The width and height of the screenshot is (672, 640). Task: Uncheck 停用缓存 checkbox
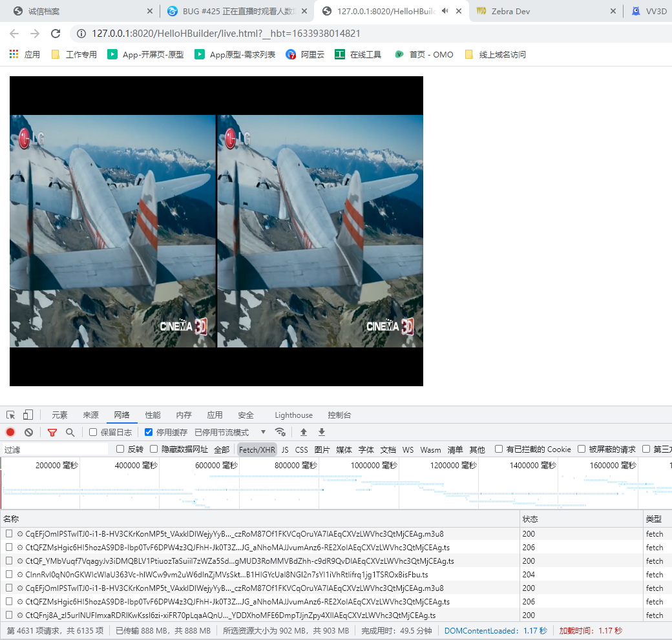pyautogui.click(x=149, y=432)
